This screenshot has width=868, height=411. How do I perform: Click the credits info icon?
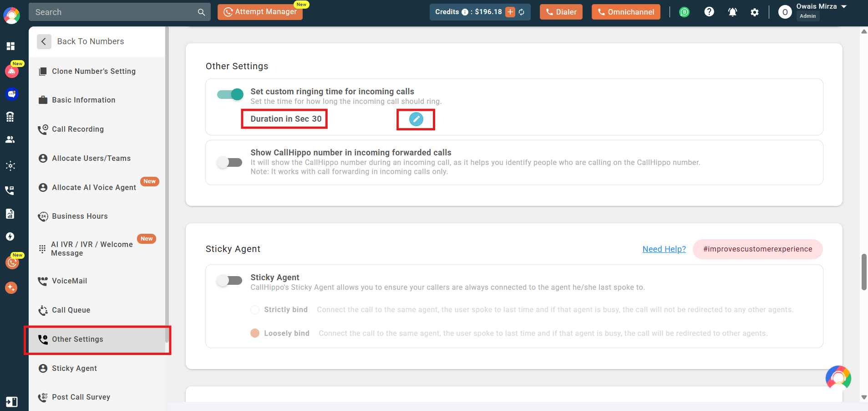pyautogui.click(x=465, y=12)
